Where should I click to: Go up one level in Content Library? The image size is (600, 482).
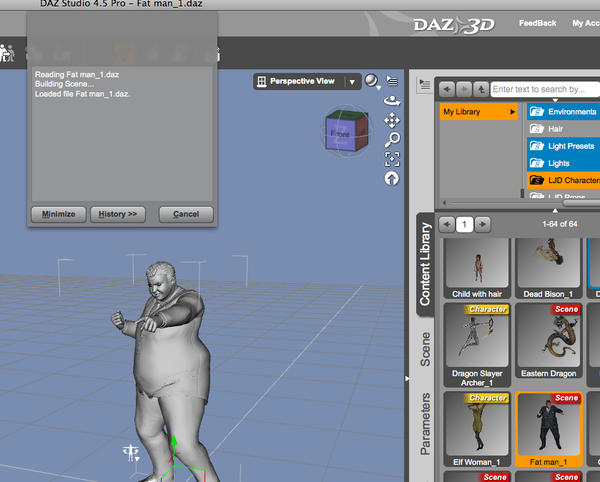pos(481,89)
